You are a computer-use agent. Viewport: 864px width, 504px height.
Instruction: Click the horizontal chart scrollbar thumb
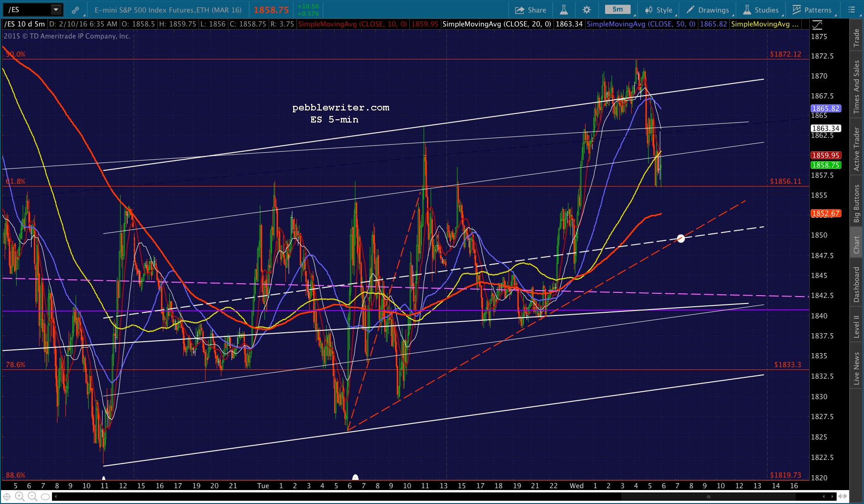click(x=709, y=497)
